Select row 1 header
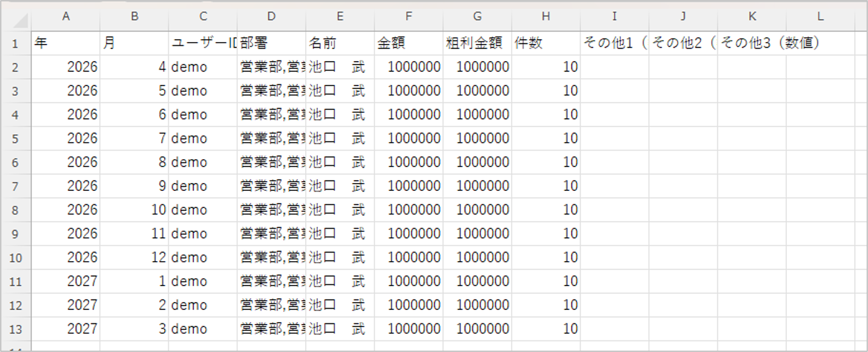Viewport: 868px width, 352px height. (x=16, y=43)
